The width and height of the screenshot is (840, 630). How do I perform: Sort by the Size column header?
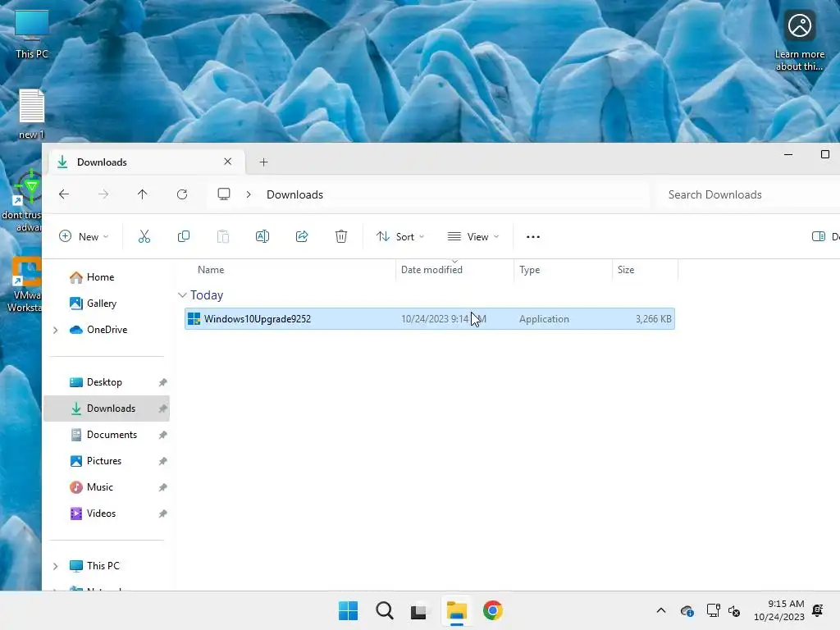pyautogui.click(x=645, y=269)
